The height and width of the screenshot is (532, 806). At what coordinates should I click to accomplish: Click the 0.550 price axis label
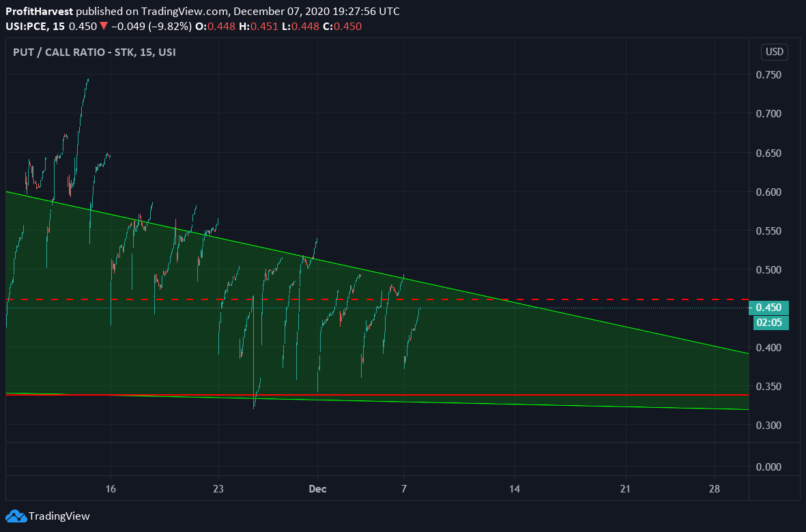coord(768,231)
